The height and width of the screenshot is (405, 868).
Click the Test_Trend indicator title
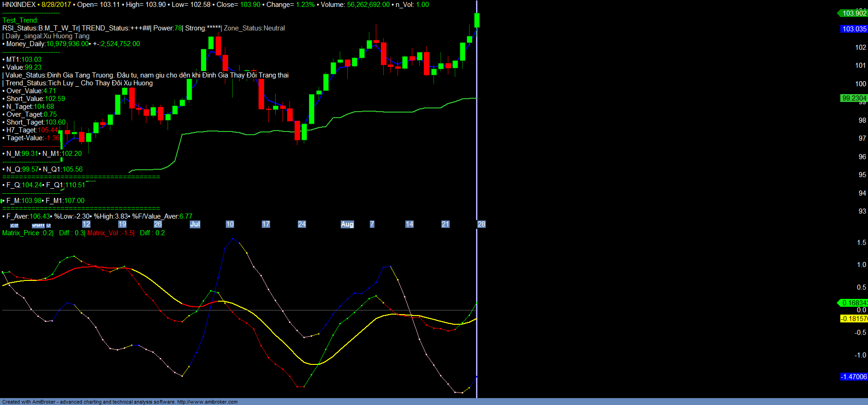pyautogui.click(x=20, y=20)
